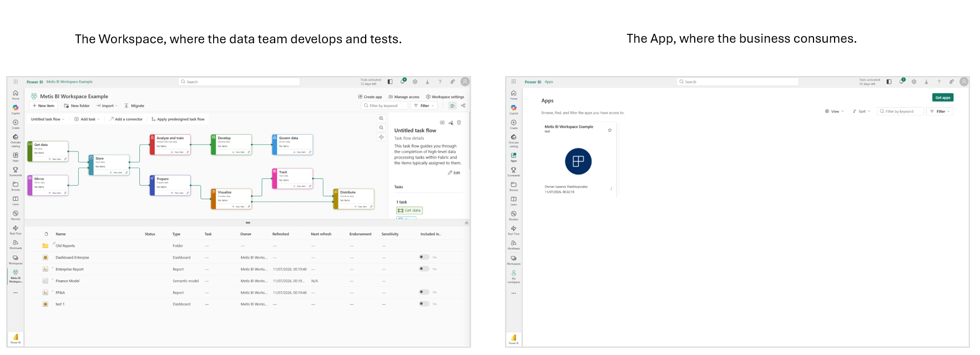Open the Finance Model semantic model
This screenshot has width=980, height=355.
(67, 281)
